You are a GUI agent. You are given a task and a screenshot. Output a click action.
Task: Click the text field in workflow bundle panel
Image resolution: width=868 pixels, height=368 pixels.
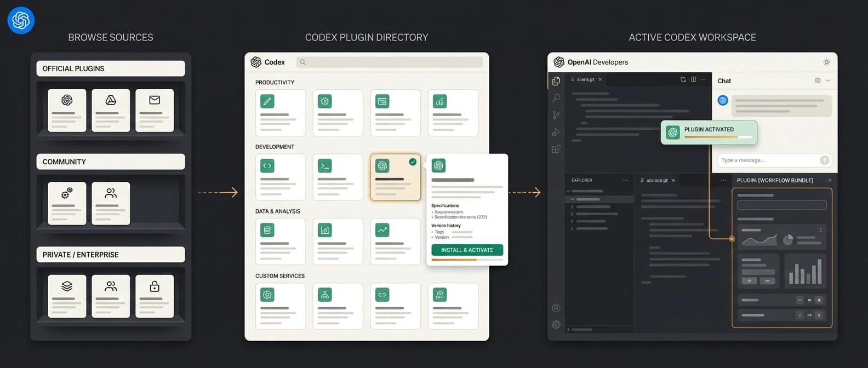coord(782,205)
